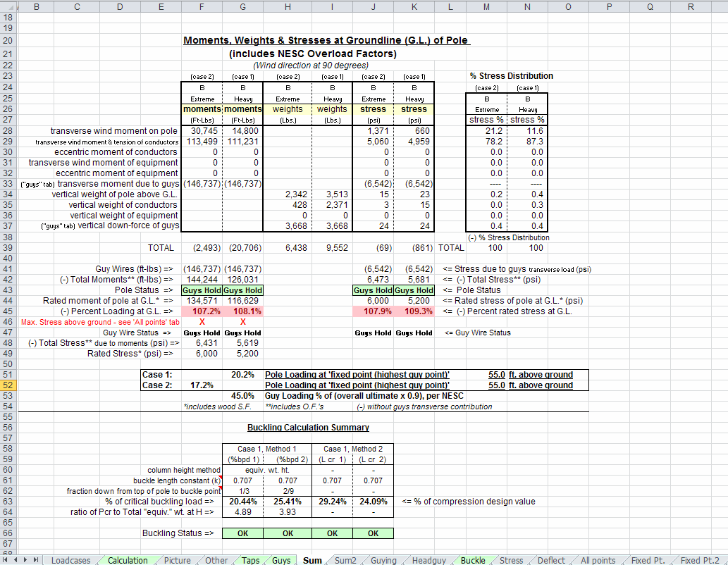Open the Headguy sheet tab
This screenshot has width=728, height=565.
pyautogui.click(x=429, y=560)
